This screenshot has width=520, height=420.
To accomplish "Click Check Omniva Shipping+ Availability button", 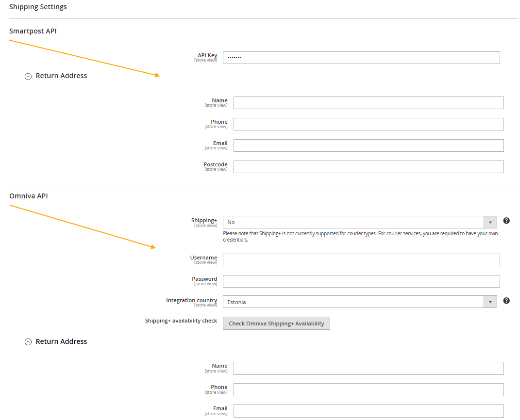I will tap(276, 323).
